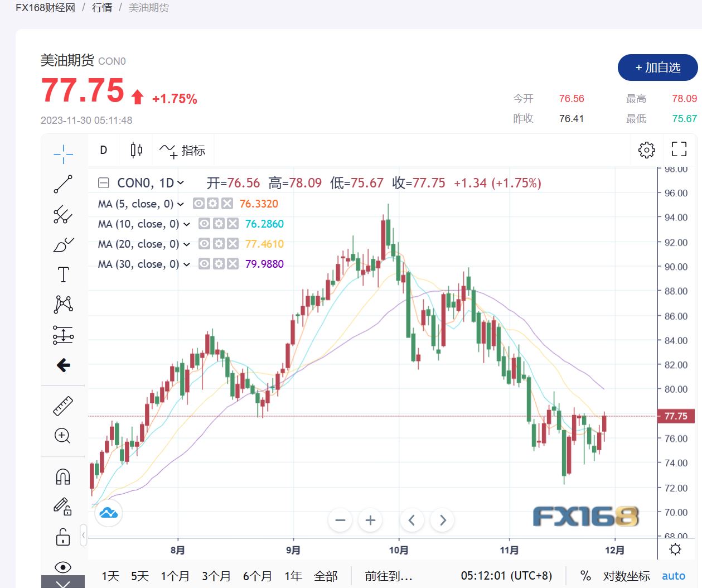This screenshot has height=588, width=702.
Task: Move chart left with arrow button
Action: coord(411,520)
